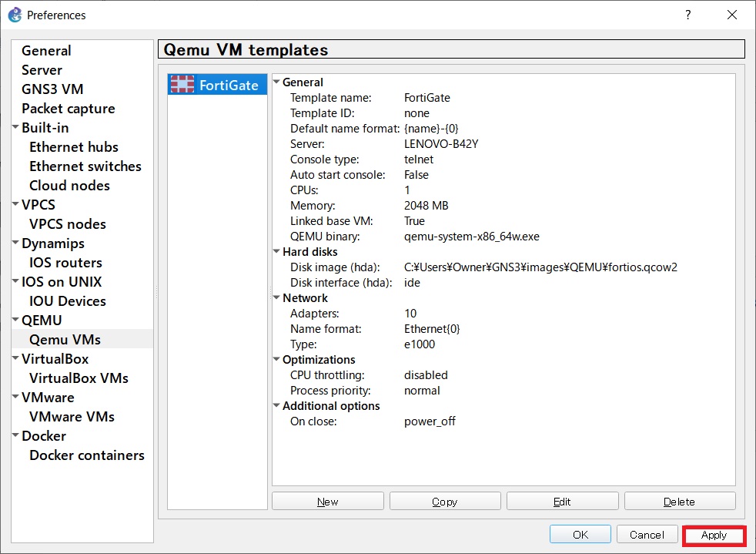Click the Disk interface value ide
The width and height of the screenshot is (756, 554).
(x=412, y=283)
